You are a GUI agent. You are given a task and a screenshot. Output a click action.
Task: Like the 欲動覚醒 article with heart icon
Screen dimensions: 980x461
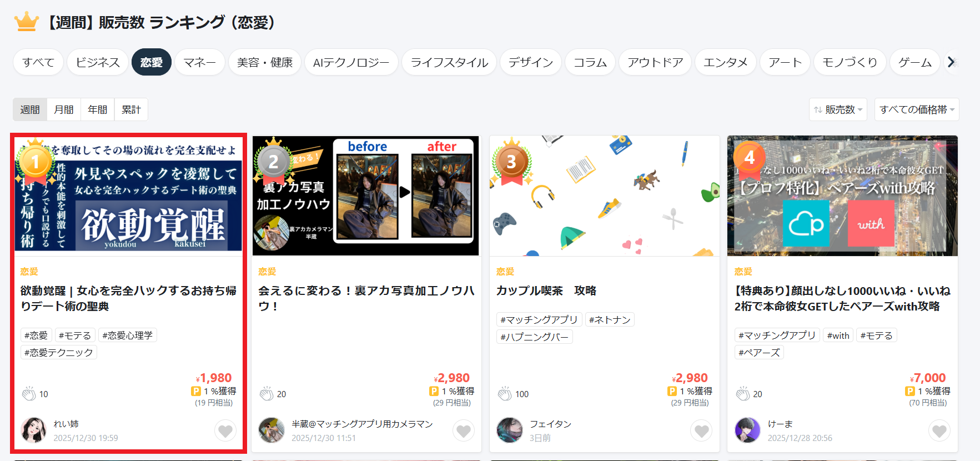click(225, 430)
